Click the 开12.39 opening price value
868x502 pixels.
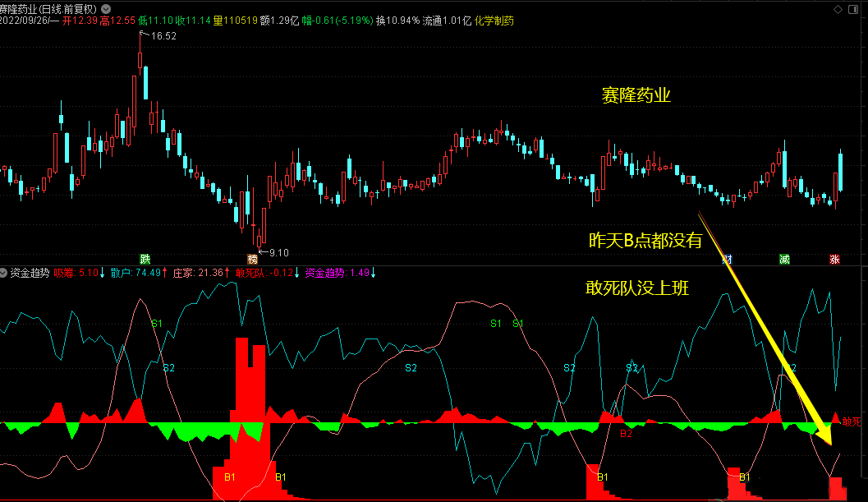tap(80, 21)
